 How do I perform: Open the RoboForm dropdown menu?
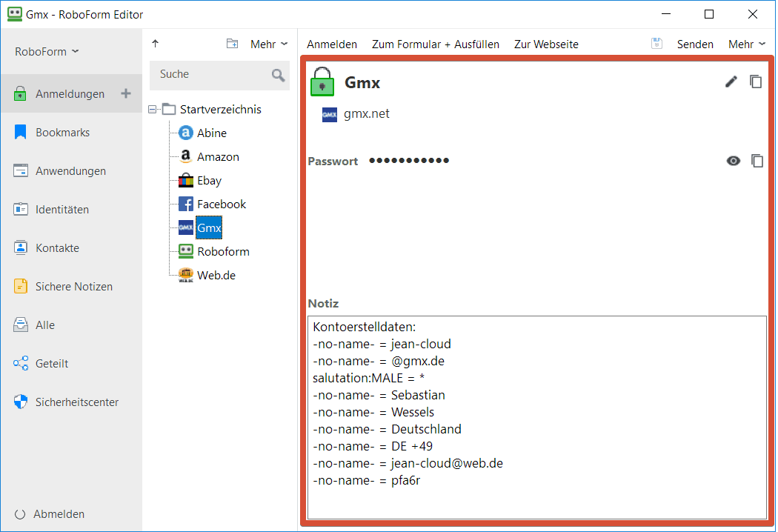pos(47,52)
